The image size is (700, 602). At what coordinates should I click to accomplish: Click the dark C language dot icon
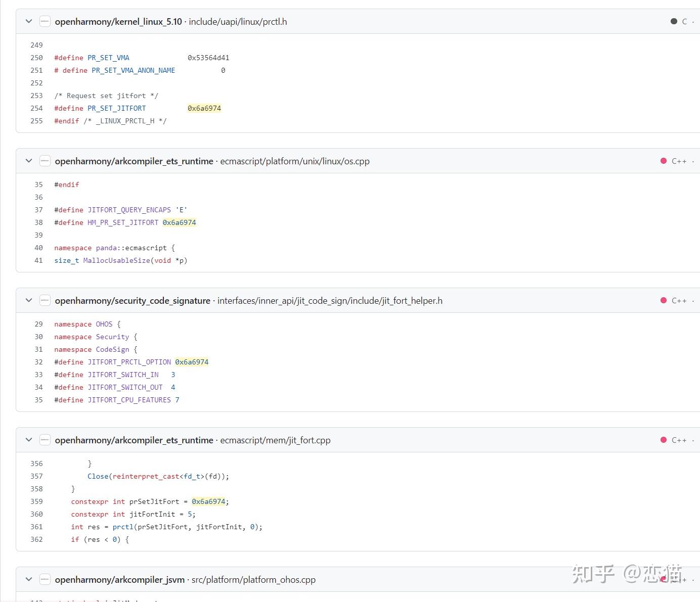(x=674, y=22)
